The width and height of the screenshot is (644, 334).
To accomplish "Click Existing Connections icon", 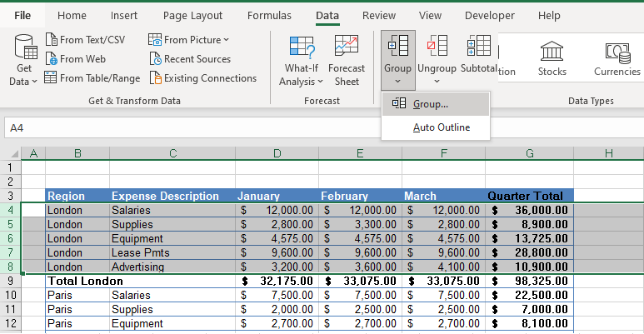I will pos(156,78).
